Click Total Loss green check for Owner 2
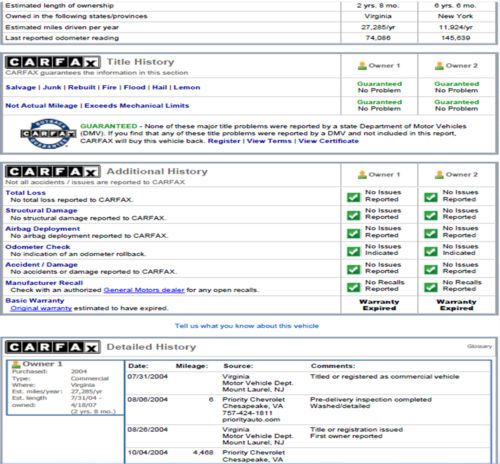 click(x=431, y=197)
